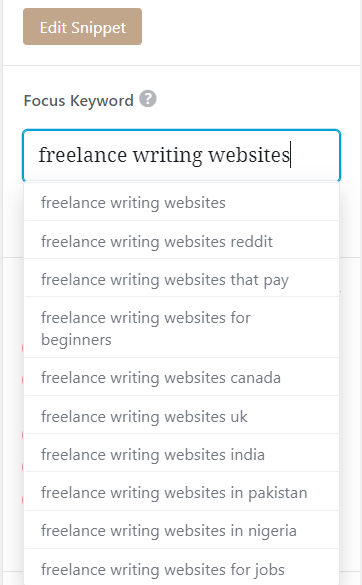Viewport: 362px width, 585px height.
Task: Choose 'freelance writing websites in pakistan'
Action: (x=182, y=492)
